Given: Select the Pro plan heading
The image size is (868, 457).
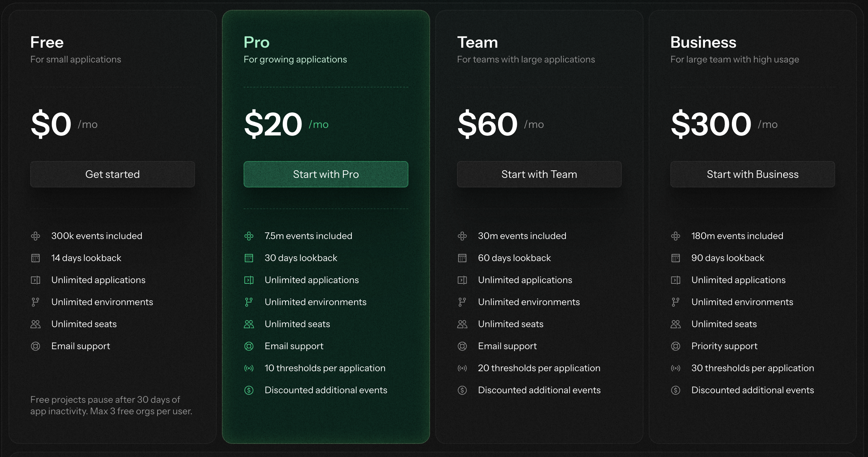Looking at the screenshot, I should [256, 42].
